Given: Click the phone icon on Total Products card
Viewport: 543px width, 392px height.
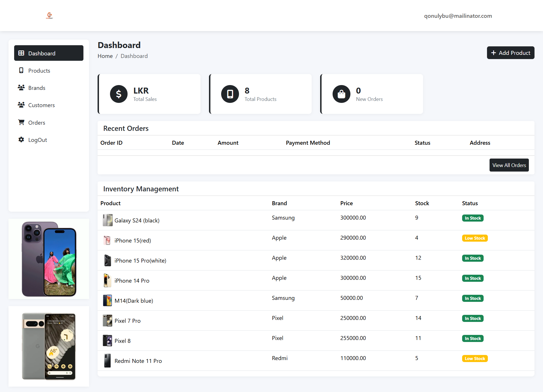Looking at the screenshot, I should pyautogui.click(x=230, y=94).
